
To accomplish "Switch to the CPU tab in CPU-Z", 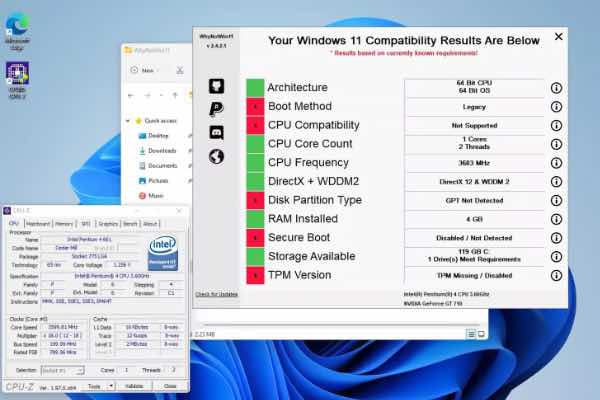I will [14, 224].
